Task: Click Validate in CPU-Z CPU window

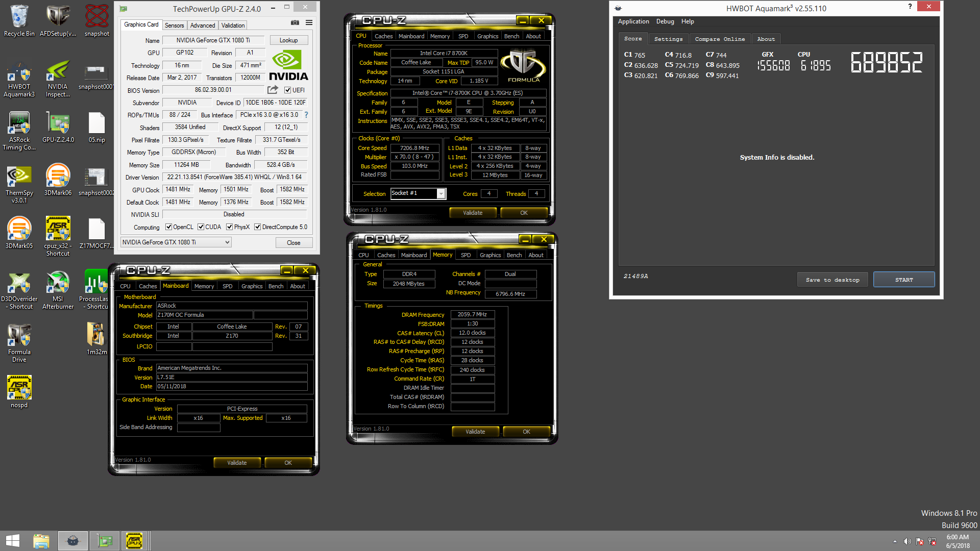Action: (473, 213)
